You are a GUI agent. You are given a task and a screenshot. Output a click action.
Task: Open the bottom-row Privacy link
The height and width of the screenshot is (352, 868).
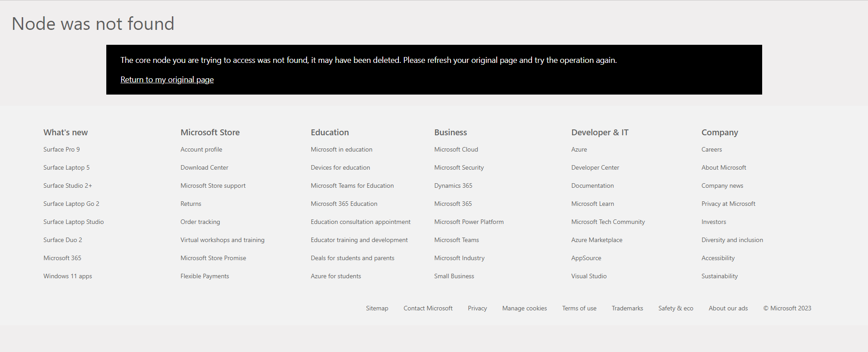(x=477, y=308)
